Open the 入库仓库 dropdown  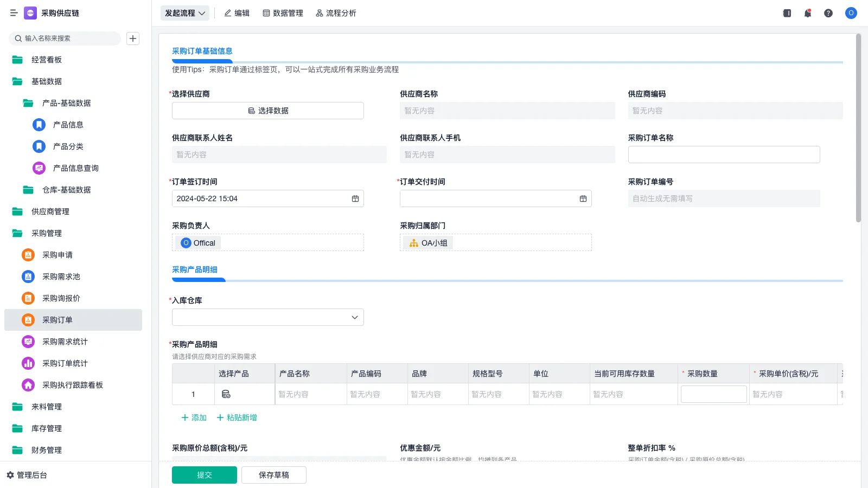[x=268, y=317]
